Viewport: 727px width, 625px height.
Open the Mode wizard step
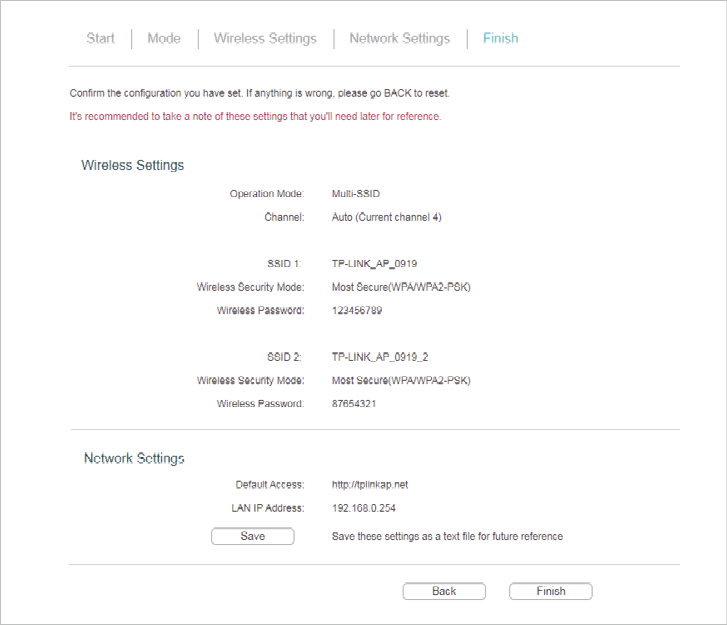[164, 38]
